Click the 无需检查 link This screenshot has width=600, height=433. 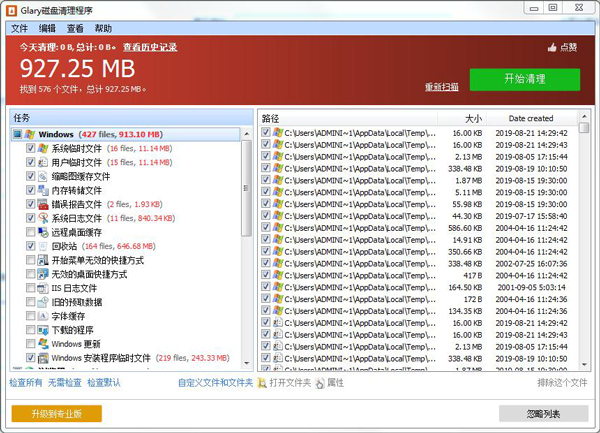tap(65, 383)
